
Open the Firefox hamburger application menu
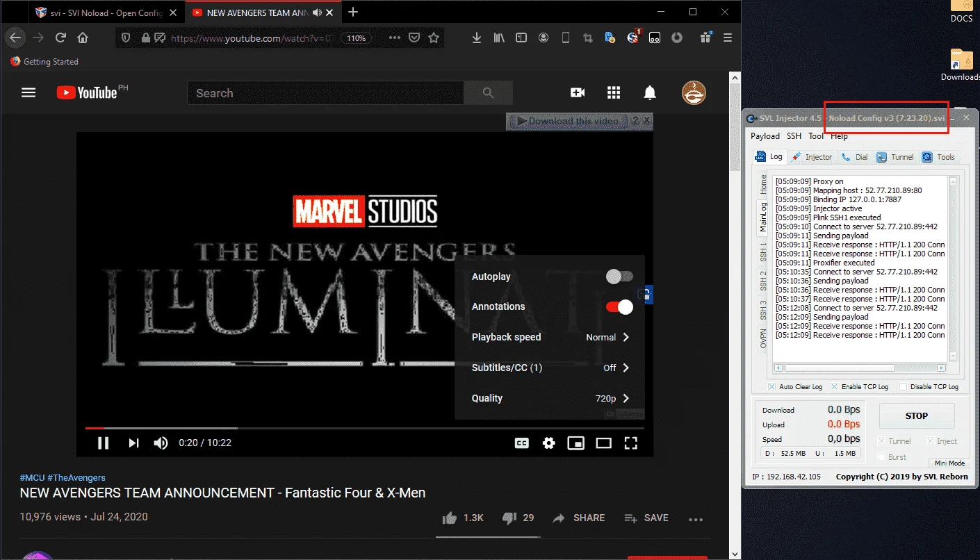click(x=727, y=38)
